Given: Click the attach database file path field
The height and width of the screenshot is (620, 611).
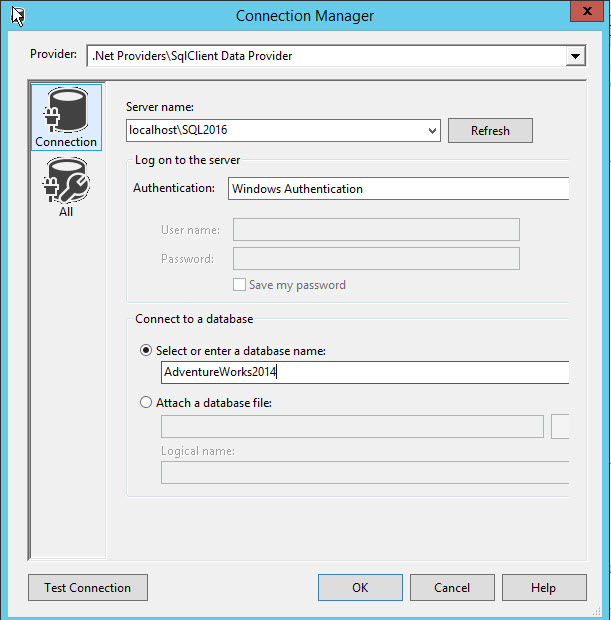Looking at the screenshot, I should pyautogui.click(x=352, y=426).
